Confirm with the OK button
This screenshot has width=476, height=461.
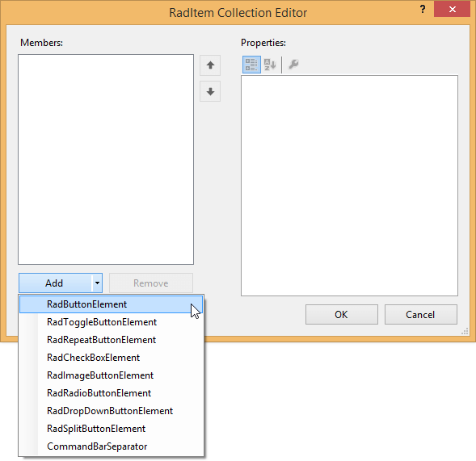pos(342,315)
